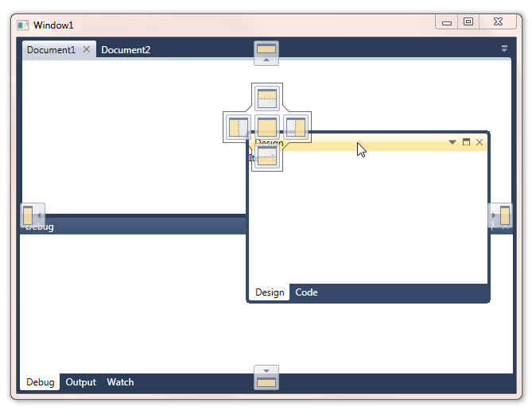532x414 pixels.
Task: Switch to the Code tab
Action: pos(306,292)
